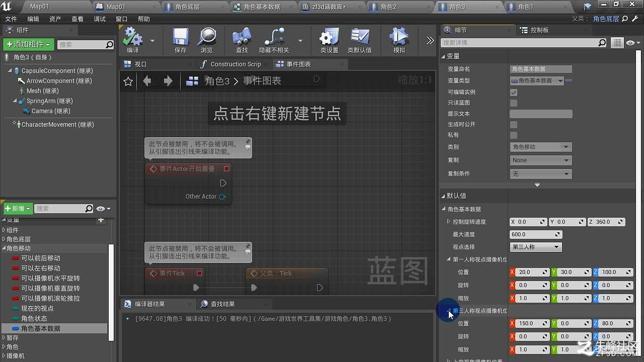
Task: Click the Details search magnifier icon
Action: tap(602, 43)
